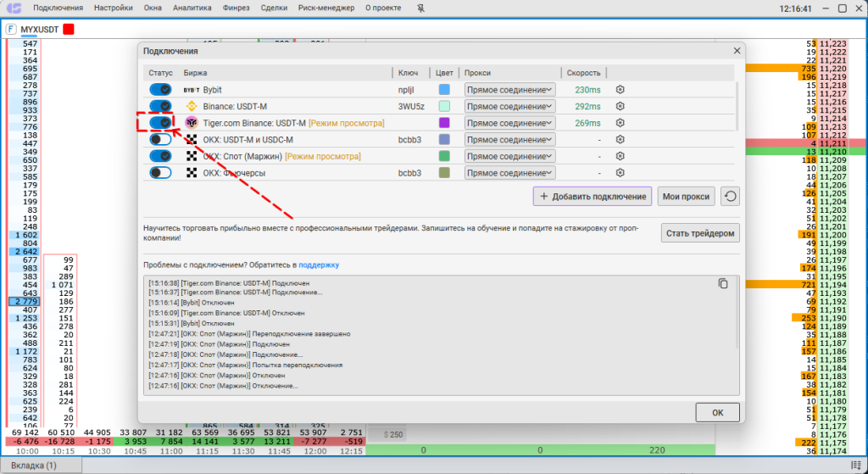Switch to the Вкладка (1) tab

(34, 466)
